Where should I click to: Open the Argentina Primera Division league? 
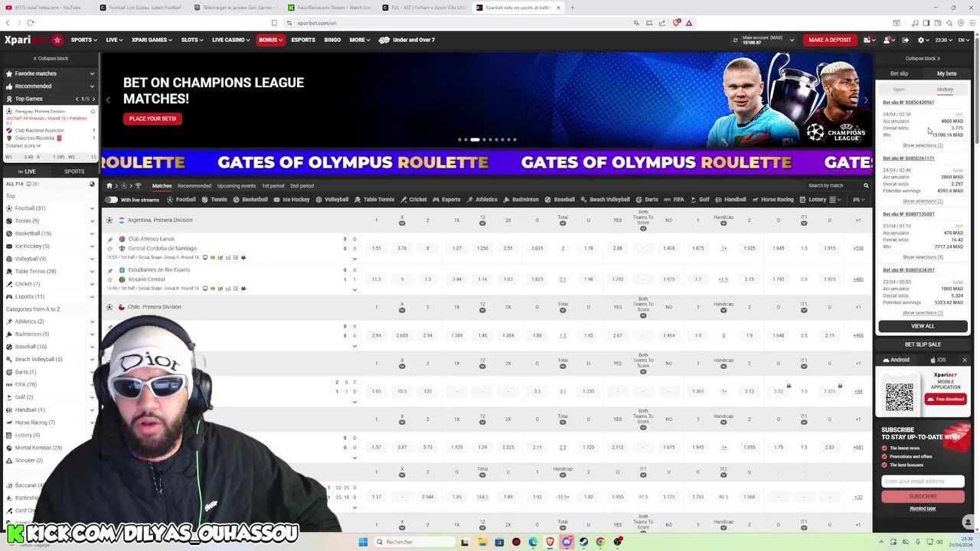(160, 220)
